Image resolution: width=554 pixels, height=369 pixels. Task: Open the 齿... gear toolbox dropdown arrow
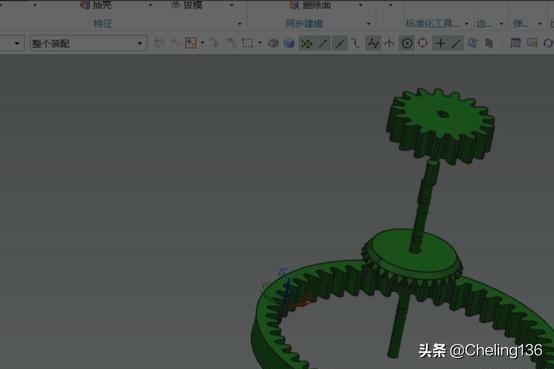click(501, 24)
